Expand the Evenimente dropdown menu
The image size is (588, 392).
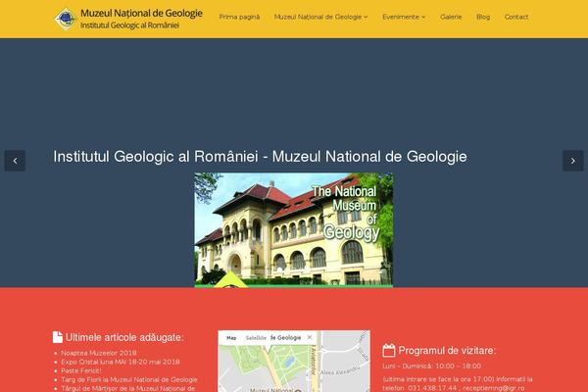point(404,17)
